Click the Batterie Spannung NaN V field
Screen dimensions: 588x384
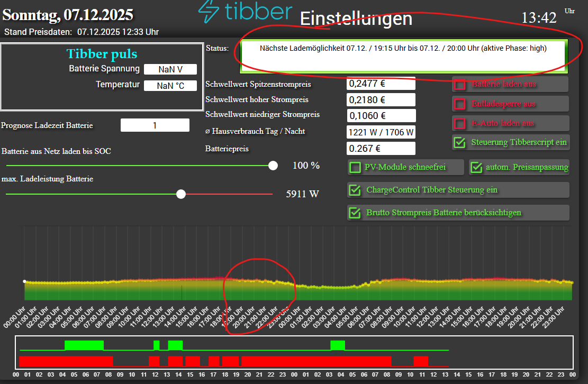[170, 69]
